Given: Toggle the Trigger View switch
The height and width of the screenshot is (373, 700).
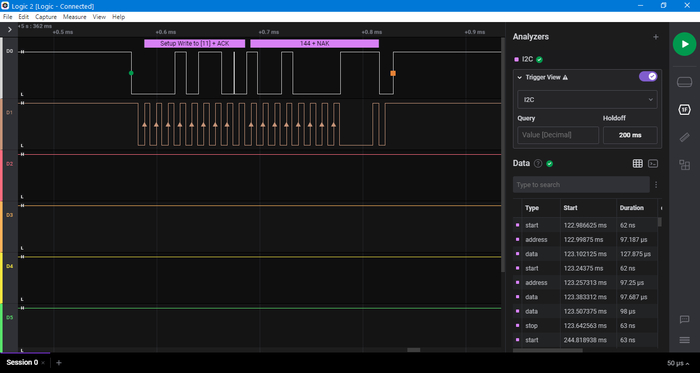Looking at the screenshot, I should tap(648, 77).
